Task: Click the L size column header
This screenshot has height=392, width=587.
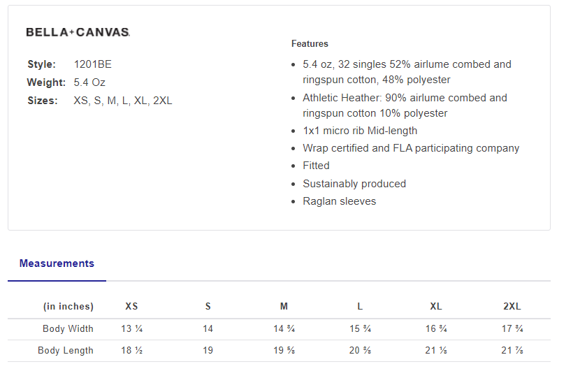Action: point(360,306)
